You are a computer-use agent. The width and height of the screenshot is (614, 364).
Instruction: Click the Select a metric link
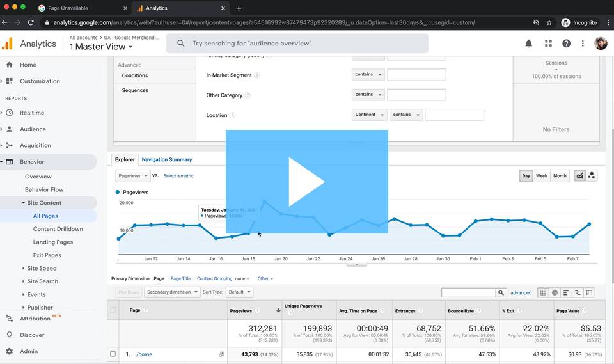click(178, 176)
